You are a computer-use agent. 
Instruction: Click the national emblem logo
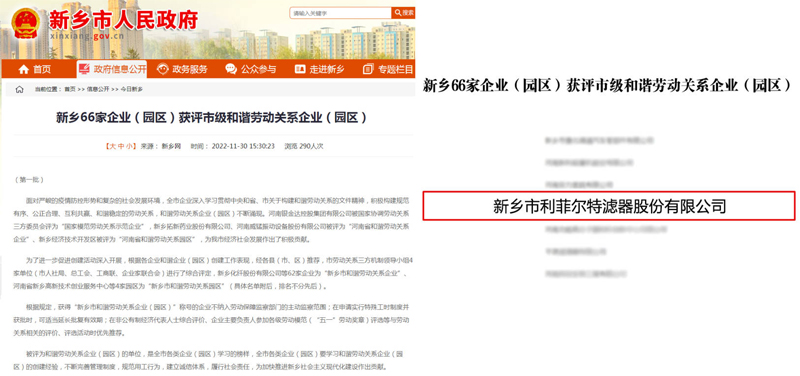(x=26, y=23)
